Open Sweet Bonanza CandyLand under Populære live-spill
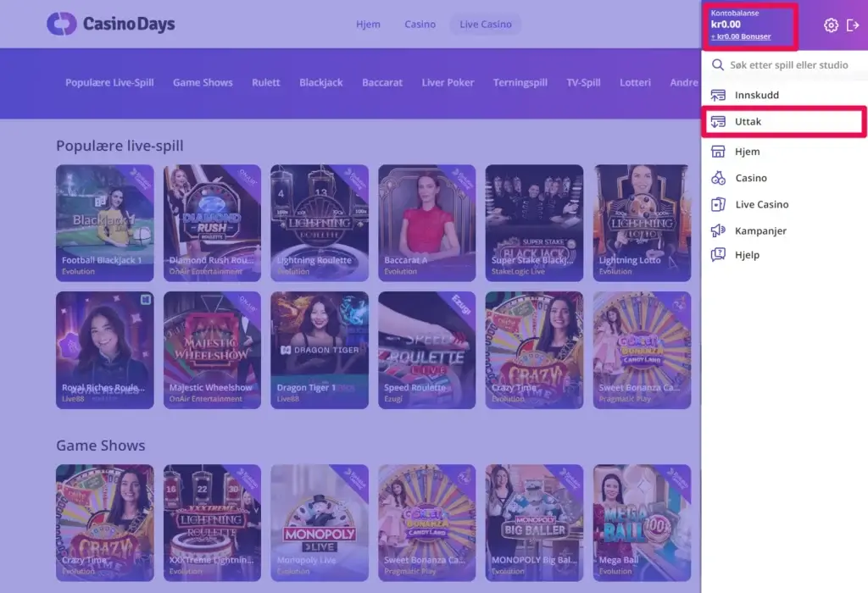The width and height of the screenshot is (868, 593). tap(643, 350)
